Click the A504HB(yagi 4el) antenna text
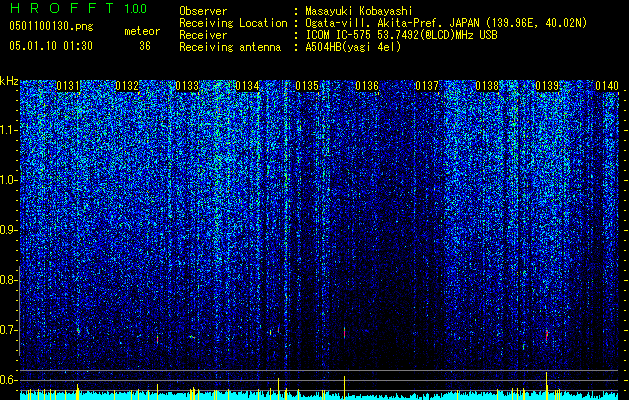This screenshot has height=400, width=629. click(353, 47)
